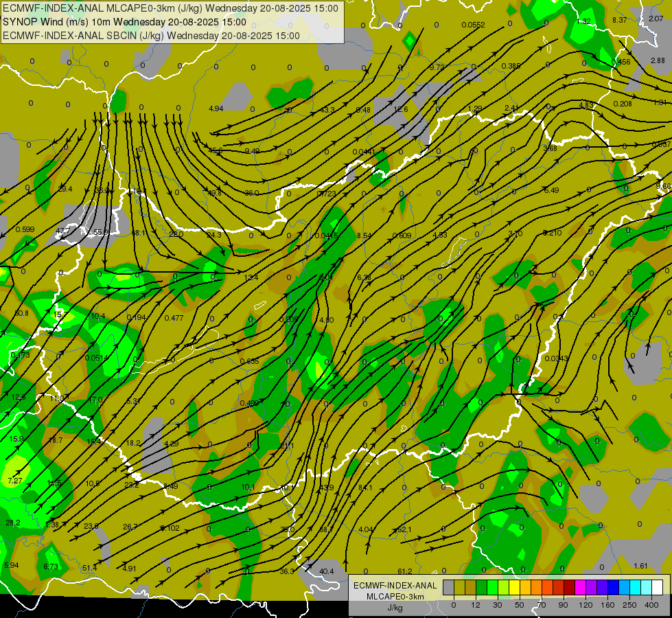Click the legend tick label 50
Viewport: 672px width, 618px height.
click(520, 605)
